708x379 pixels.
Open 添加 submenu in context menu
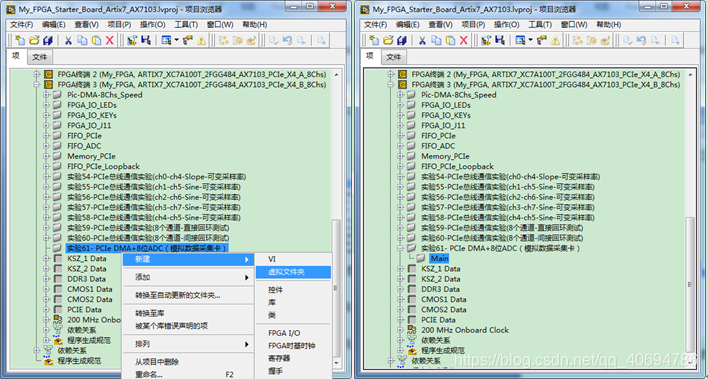(x=188, y=277)
